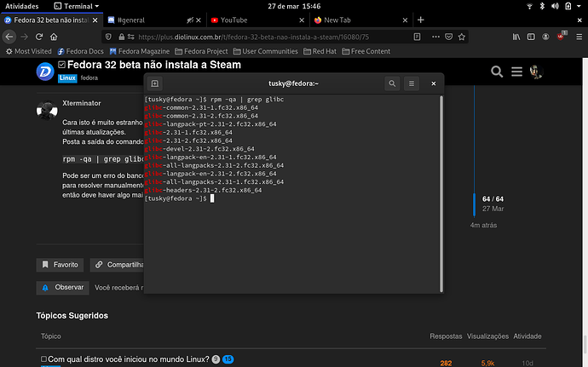Viewport: 588px width, 367px height.
Task: Open the GNOME system status menu arrow
Action: tap(578, 5)
